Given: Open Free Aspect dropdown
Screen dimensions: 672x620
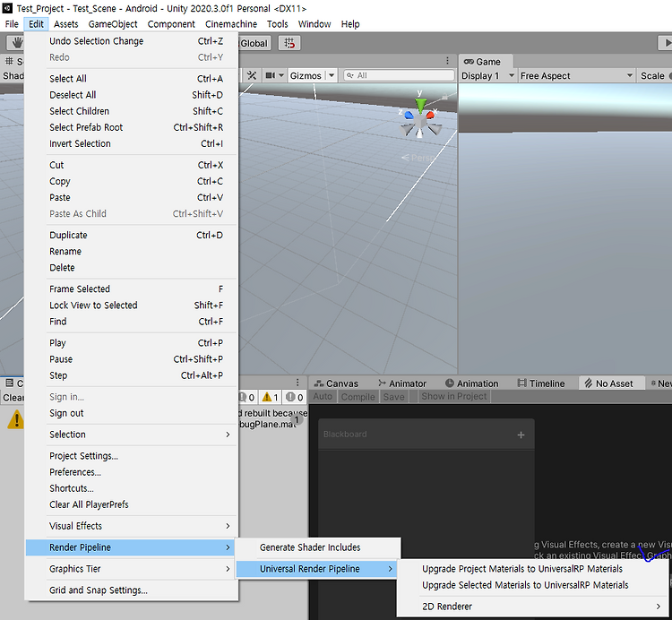Looking at the screenshot, I should click(576, 76).
